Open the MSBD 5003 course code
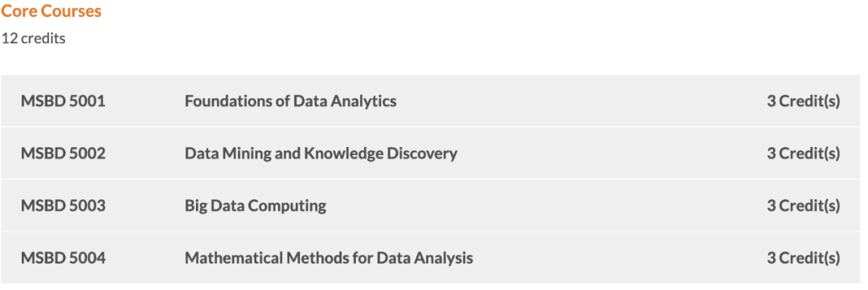The width and height of the screenshot is (868, 290). click(63, 206)
